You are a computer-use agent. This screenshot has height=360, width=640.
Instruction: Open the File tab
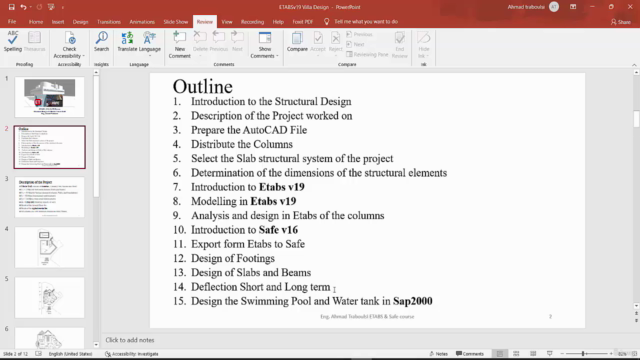[12, 22]
